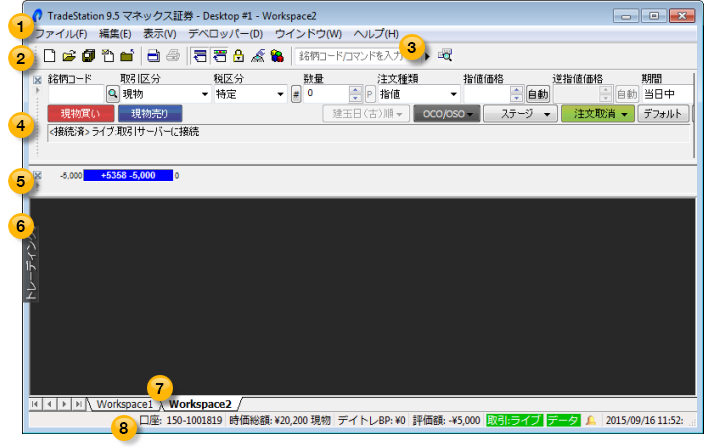Open the 建玉日(古)順 dropdown

click(366, 114)
